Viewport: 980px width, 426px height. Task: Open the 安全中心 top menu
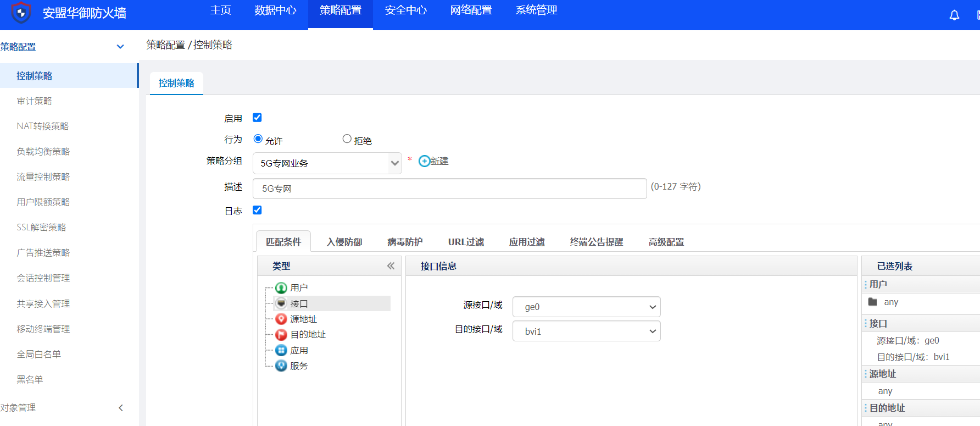[x=405, y=10]
